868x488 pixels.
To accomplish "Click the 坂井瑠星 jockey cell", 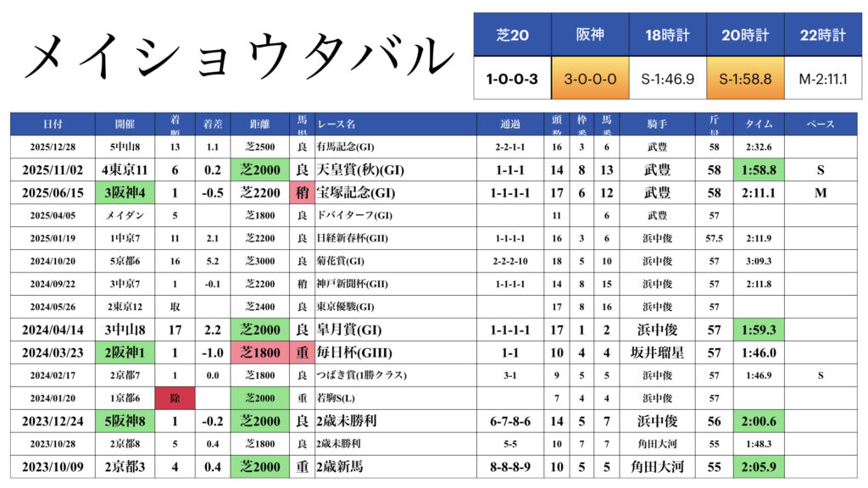I will pyautogui.click(x=658, y=352).
